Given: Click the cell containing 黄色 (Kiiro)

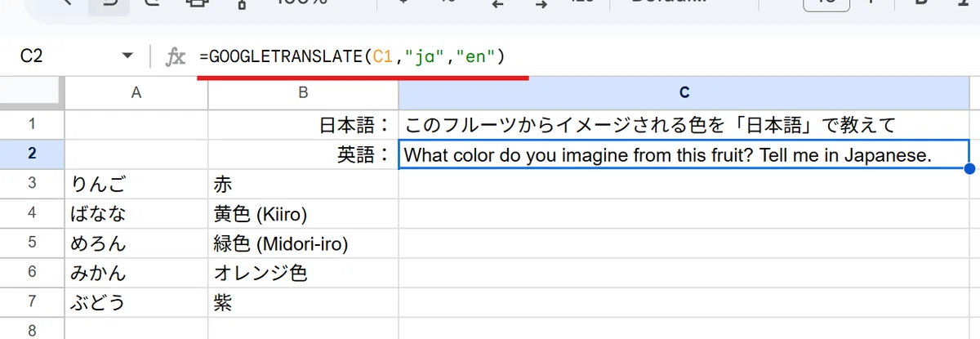Looking at the screenshot, I should (303, 213).
